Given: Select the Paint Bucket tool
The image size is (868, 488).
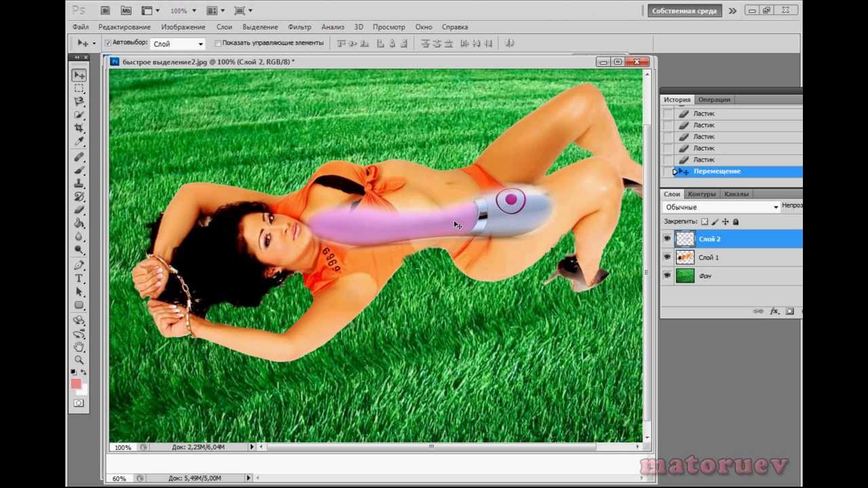Looking at the screenshot, I should pyautogui.click(x=79, y=224).
